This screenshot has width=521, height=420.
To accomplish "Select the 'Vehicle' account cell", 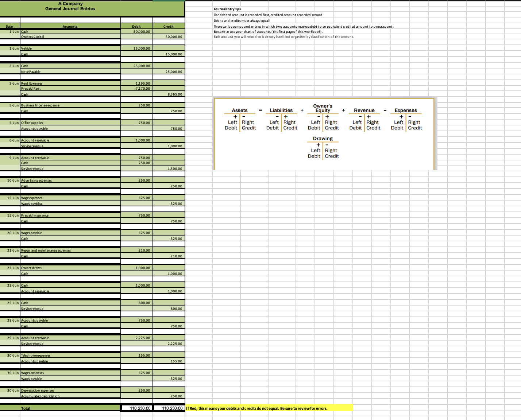I will pyautogui.click(x=70, y=48).
